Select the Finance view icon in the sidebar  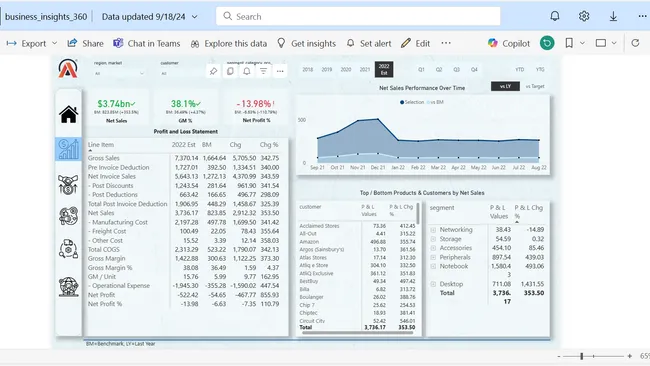point(68,149)
